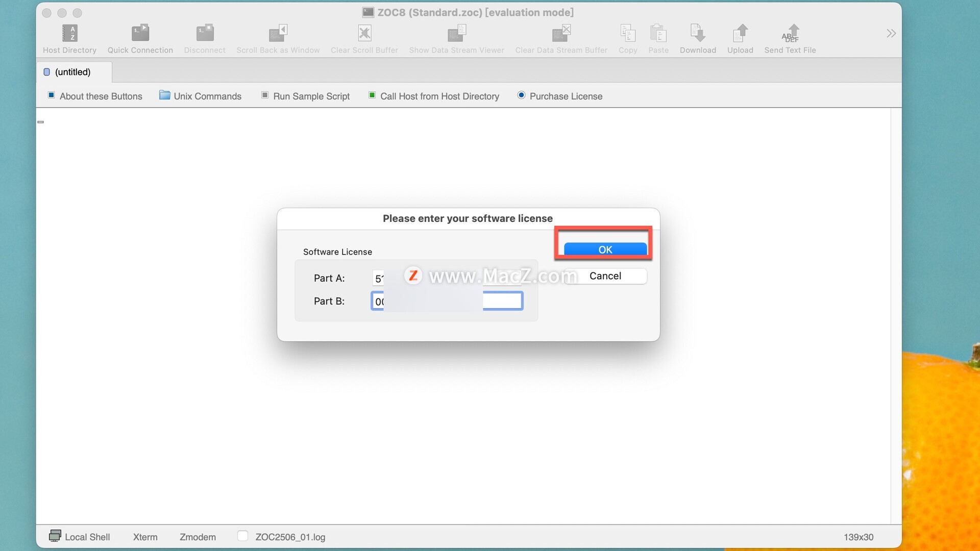The width and height of the screenshot is (980, 551).
Task: Click the Purchase License button
Action: coord(560,96)
